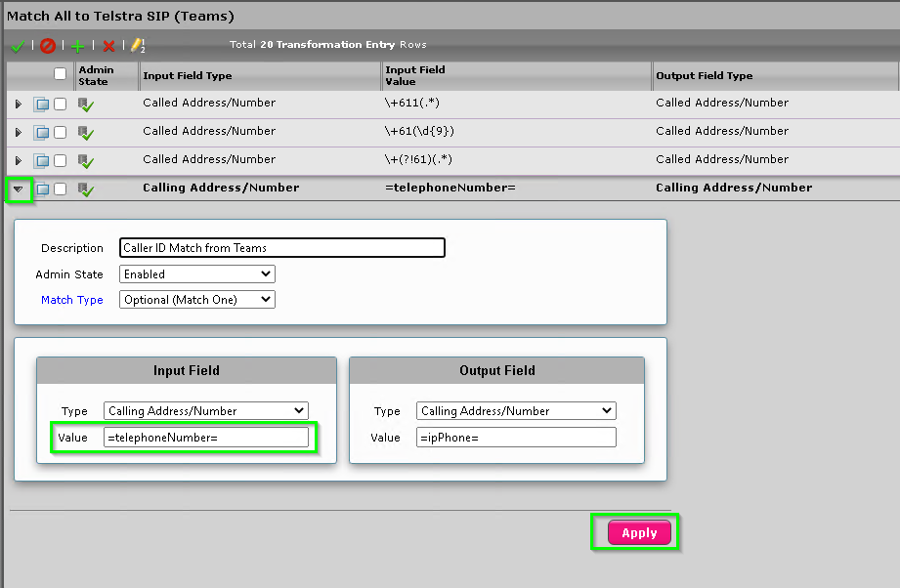900x588 pixels.
Task: Collapse the =telephoneNumber= transformation row
Action: tap(19, 189)
